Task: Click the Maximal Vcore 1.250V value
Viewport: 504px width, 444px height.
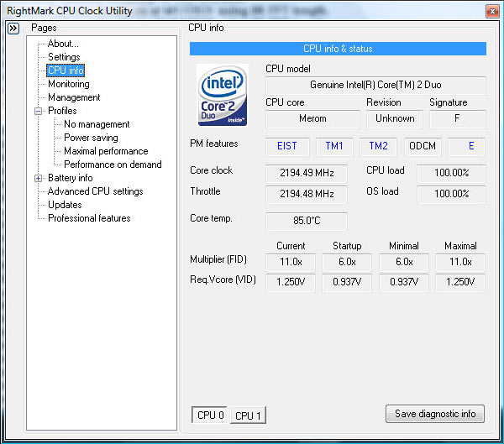Action: 460,282
